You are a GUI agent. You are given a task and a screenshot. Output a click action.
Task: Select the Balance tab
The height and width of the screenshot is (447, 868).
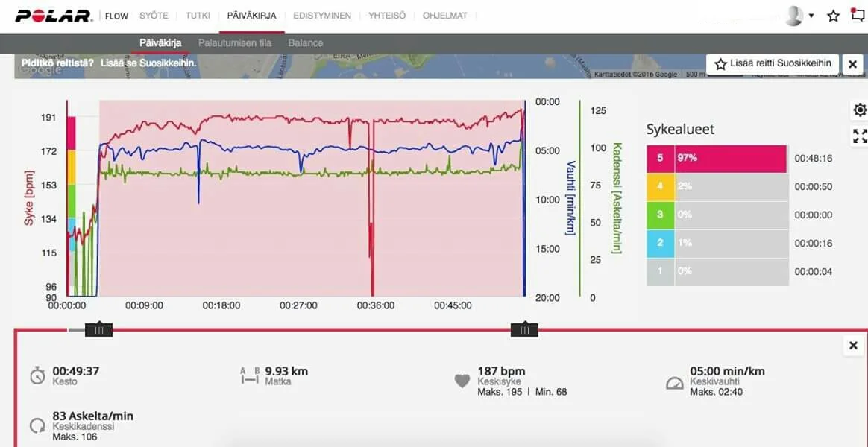306,43
